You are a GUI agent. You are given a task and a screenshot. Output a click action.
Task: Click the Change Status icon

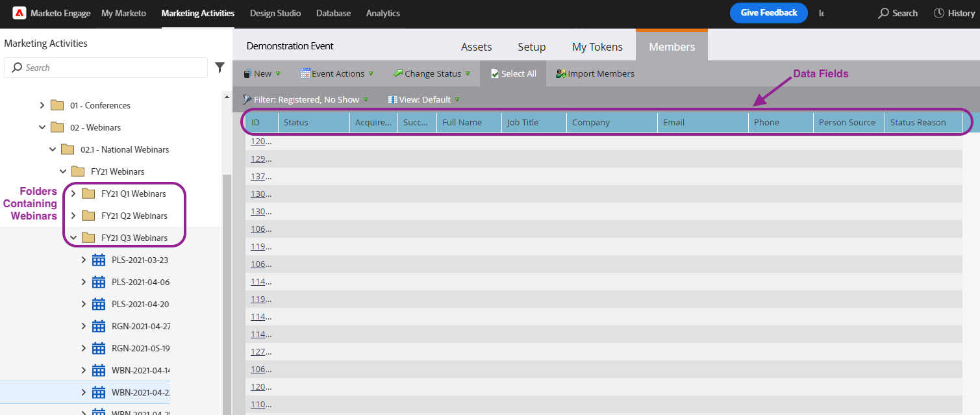point(398,73)
